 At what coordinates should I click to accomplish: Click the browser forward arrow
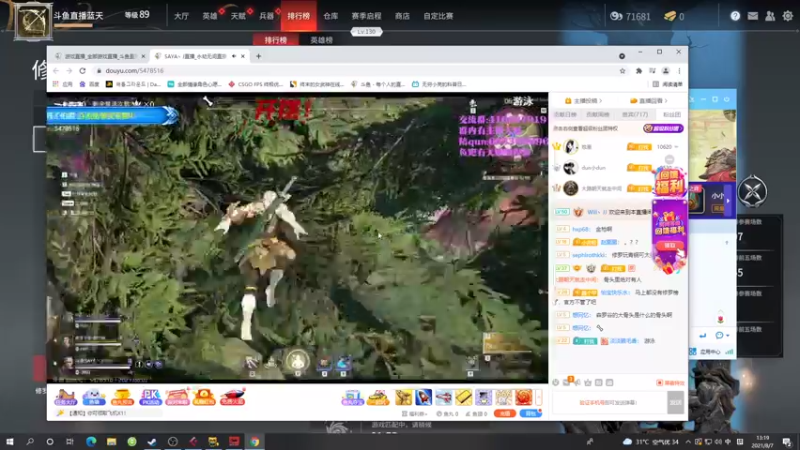(69, 71)
